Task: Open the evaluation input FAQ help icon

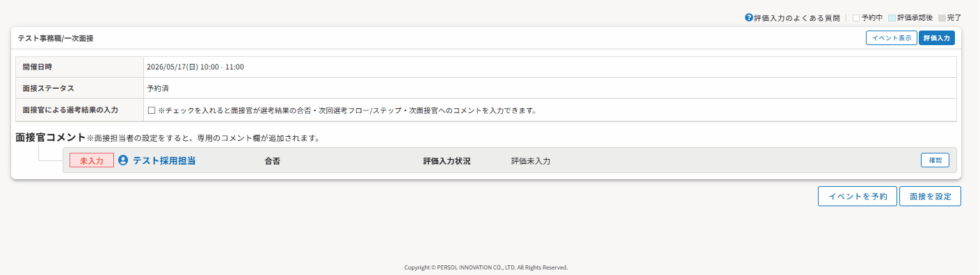Action: coord(749,17)
